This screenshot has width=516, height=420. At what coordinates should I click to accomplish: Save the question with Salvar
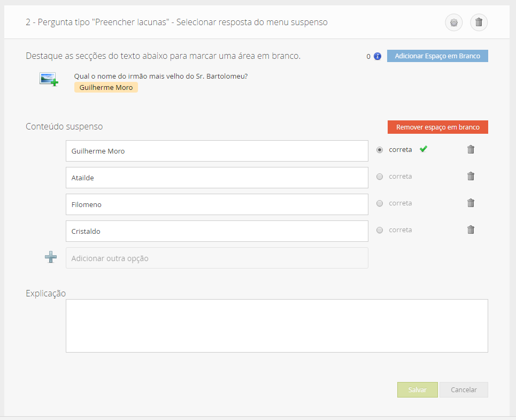coord(417,390)
